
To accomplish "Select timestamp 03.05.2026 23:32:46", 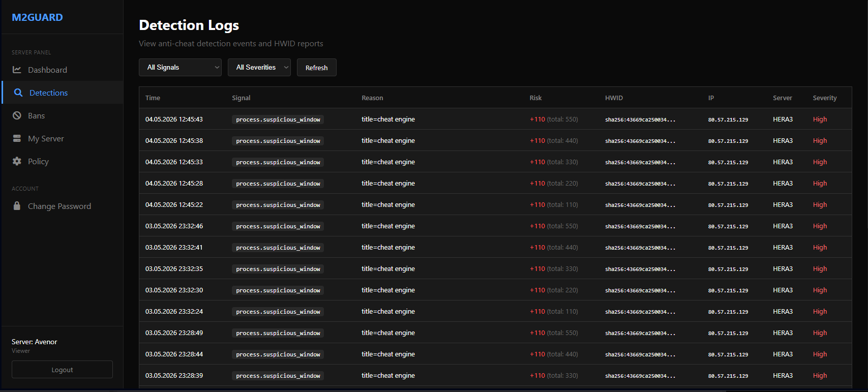I will point(174,226).
